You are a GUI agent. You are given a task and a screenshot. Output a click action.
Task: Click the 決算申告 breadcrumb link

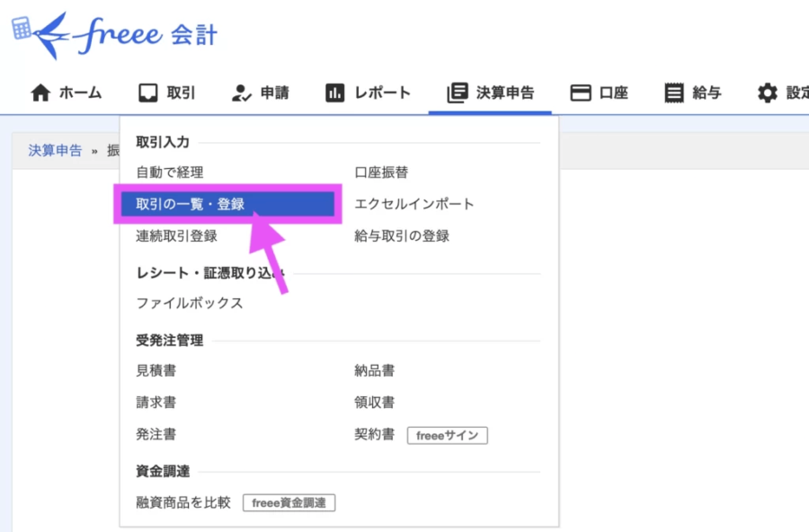tap(55, 150)
